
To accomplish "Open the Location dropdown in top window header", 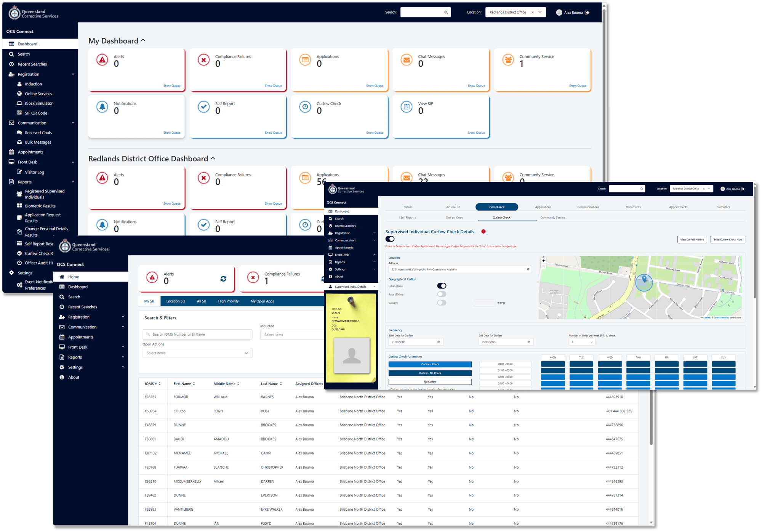I will 540,12.
